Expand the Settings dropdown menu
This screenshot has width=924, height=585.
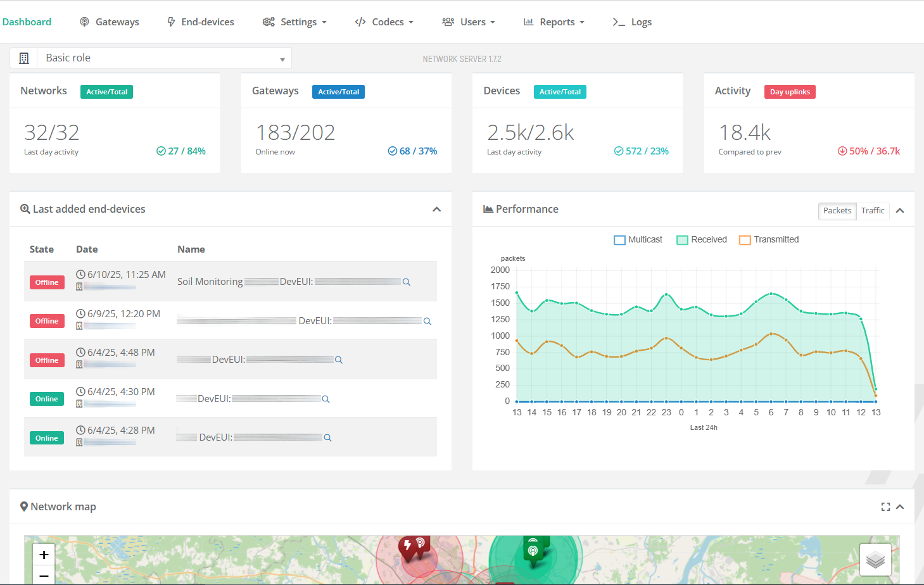(x=294, y=22)
